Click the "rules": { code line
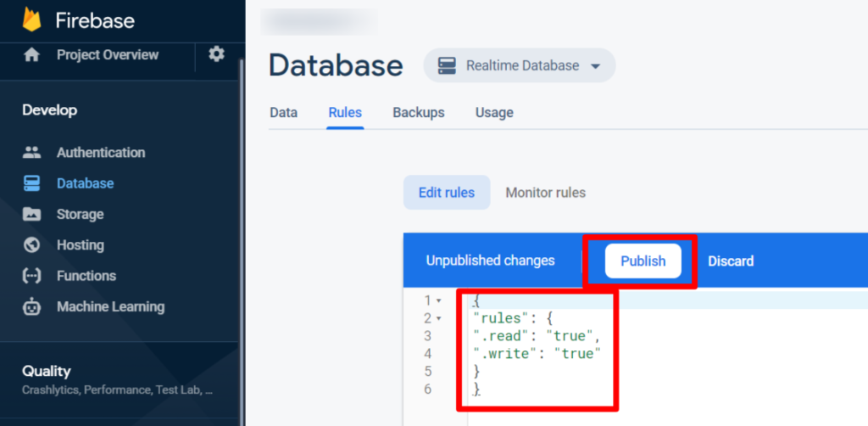This screenshot has width=868, height=426. pyautogui.click(x=513, y=318)
